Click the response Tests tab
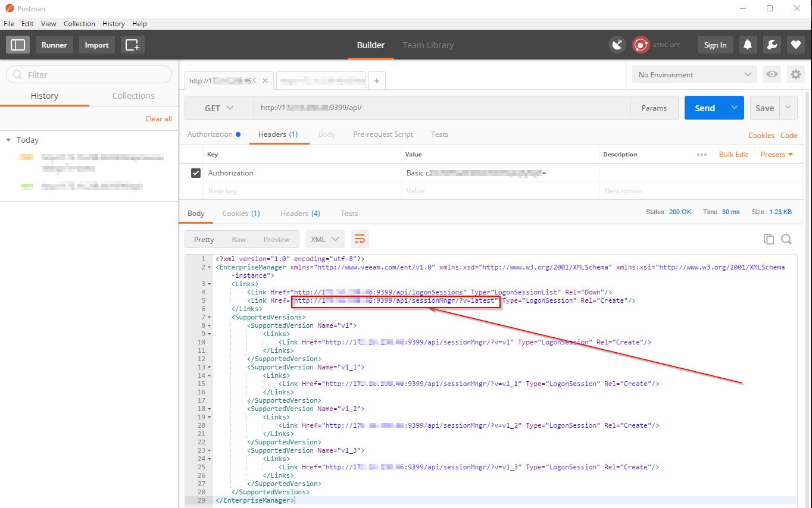Viewport: 812px width, 508px height. coord(349,214)
